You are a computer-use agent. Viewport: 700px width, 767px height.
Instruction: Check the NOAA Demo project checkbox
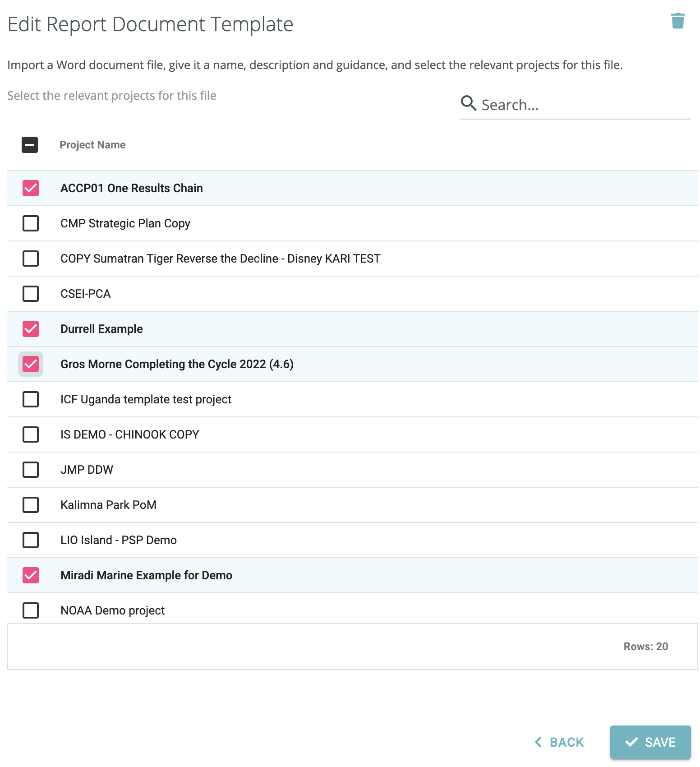point(30,610)
